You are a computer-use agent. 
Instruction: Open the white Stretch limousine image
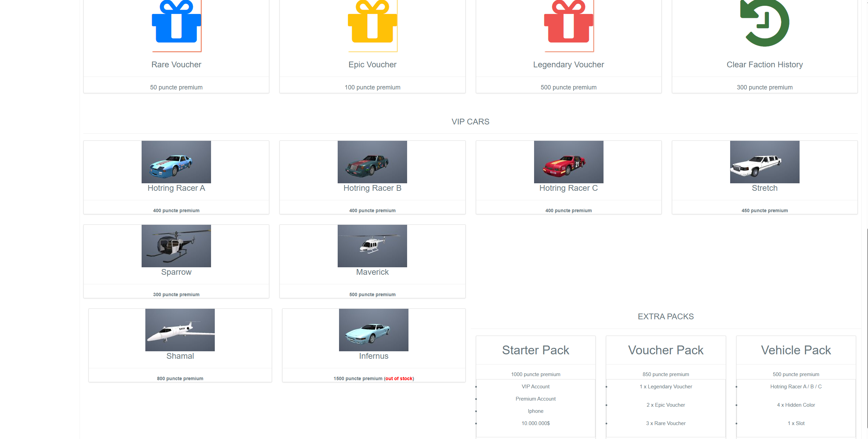(765, 162)
